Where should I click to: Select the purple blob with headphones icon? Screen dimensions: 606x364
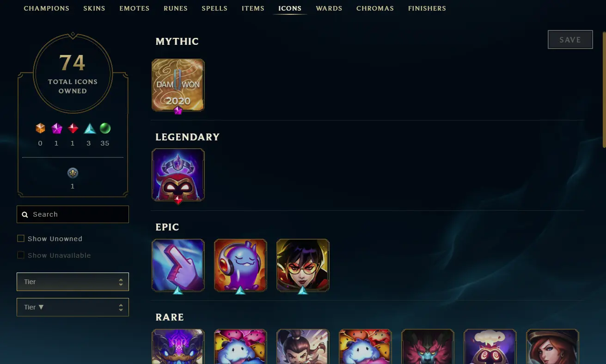point(240,265)
